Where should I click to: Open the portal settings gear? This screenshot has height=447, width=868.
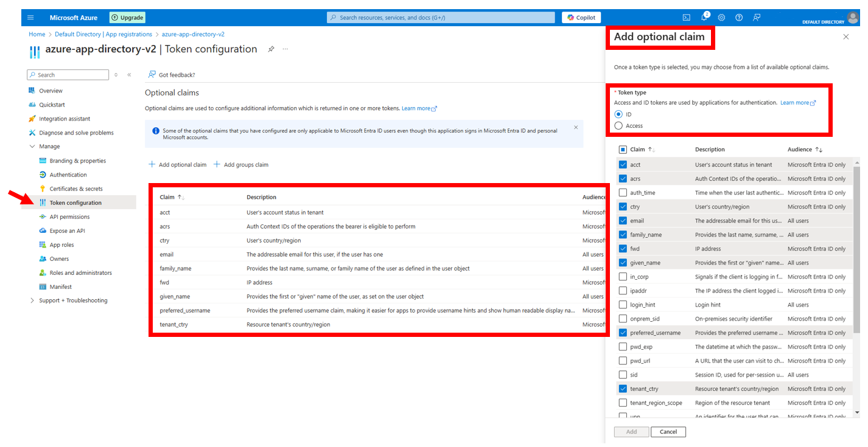[x=721, y=17]
